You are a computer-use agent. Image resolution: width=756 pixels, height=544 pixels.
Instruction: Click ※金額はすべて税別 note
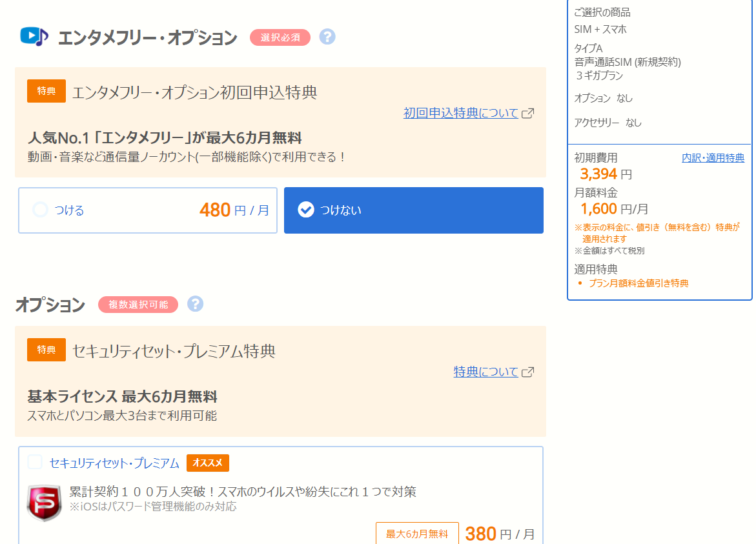coord(609,250)
